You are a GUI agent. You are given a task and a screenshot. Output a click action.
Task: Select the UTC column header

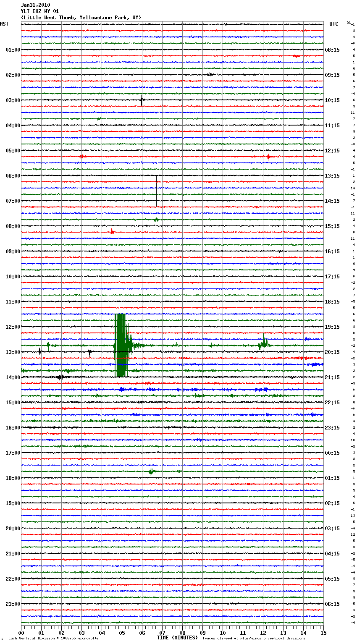click(333, 24)
